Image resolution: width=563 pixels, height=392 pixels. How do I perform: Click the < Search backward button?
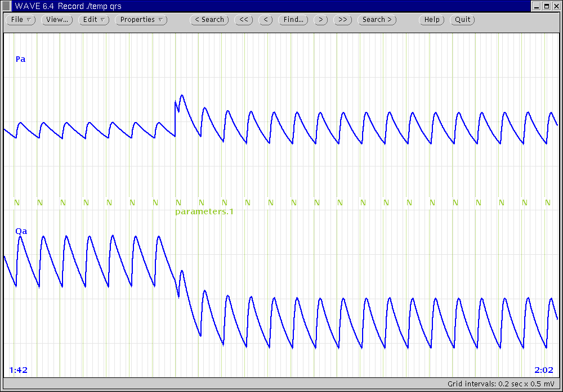coord(209,20)
